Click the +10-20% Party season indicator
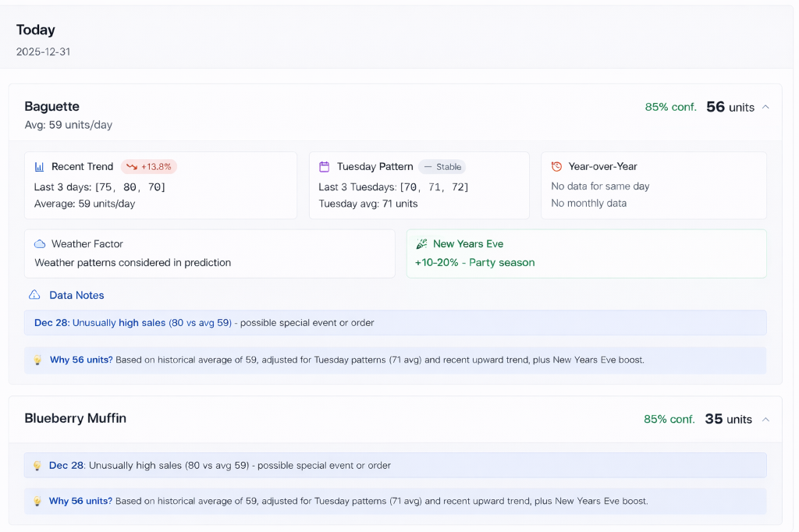799x532 pixels. (475, 263)
